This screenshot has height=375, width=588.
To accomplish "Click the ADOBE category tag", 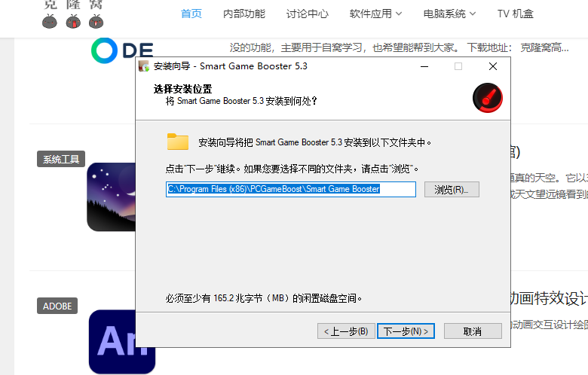I will click(x=57, y=306).
